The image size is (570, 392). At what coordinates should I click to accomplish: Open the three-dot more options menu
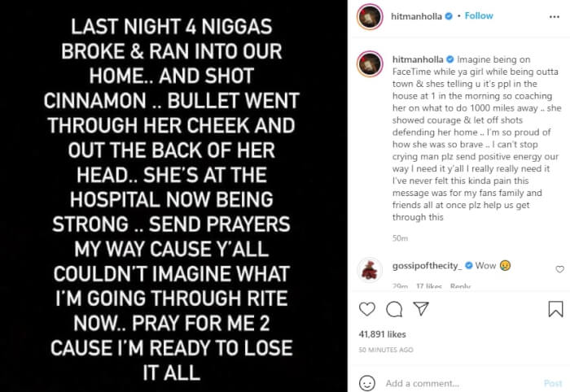(x=555, y=17)
